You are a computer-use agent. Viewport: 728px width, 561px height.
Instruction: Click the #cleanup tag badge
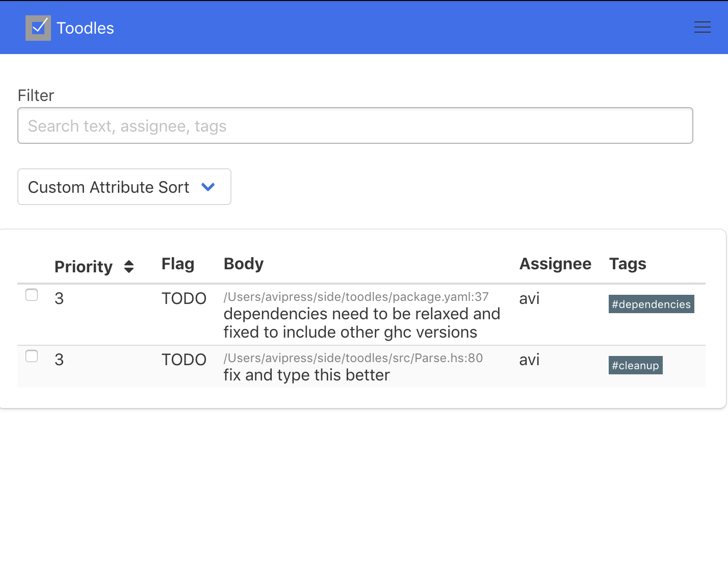[635, 366]
